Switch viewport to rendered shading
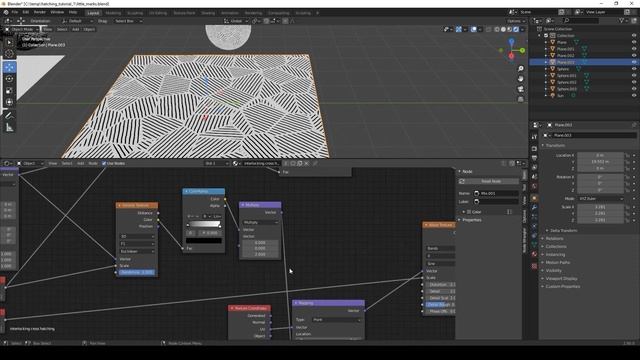Screen dimensions: 640x360 coord(516,29)
